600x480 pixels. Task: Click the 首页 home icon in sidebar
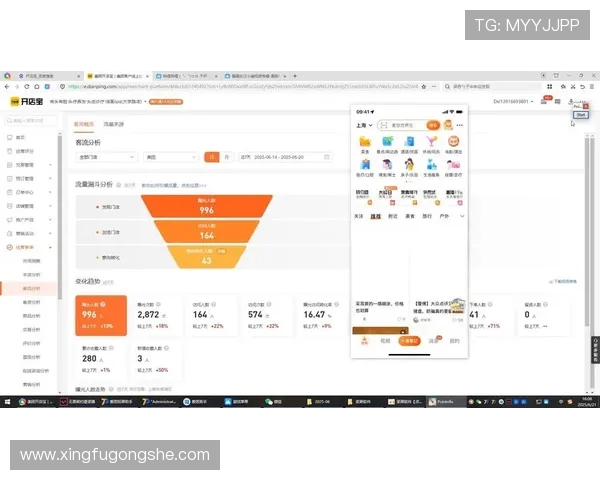pyautogui.click(x=8, y=136)
